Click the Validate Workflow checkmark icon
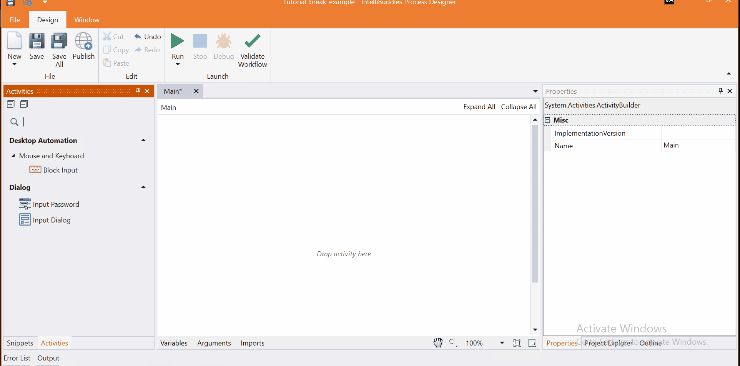The height and width of the screenshot is (366, 740). pyautogui.click(x=252, y=41)
